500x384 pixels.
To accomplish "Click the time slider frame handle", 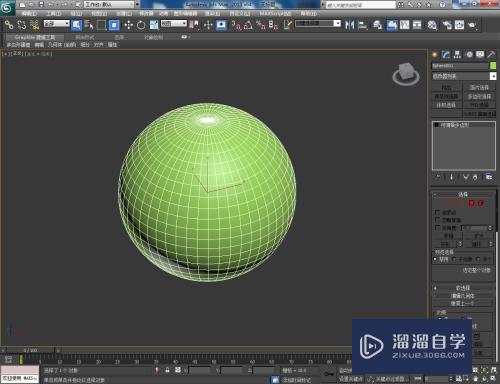I will point(31,350).
